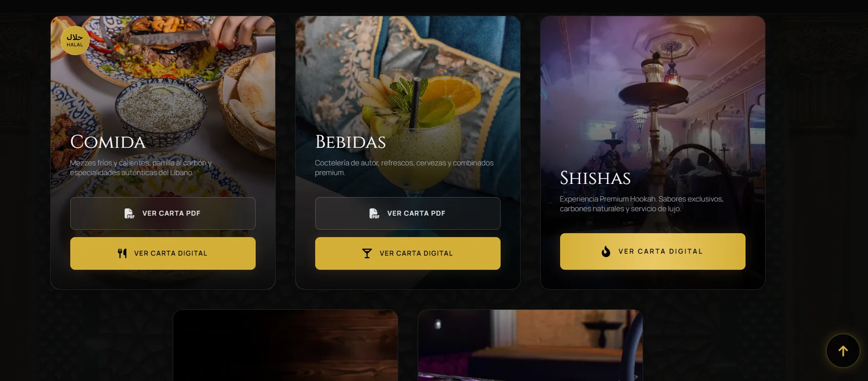The width and height of the screenshot is (868, 381).
Task: Click the fork and knife icon
Action: point(122,253)
